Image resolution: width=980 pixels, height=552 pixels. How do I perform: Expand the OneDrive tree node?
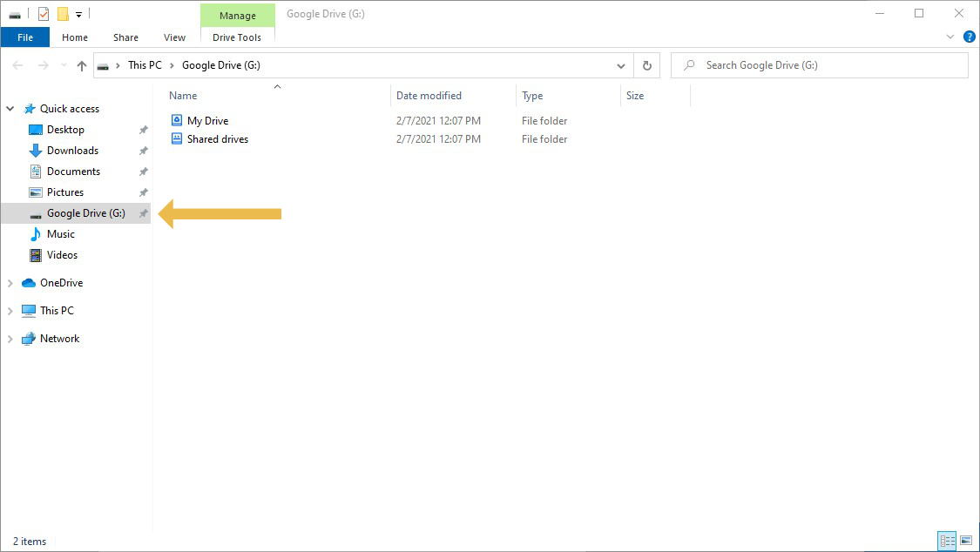(10, 283)
